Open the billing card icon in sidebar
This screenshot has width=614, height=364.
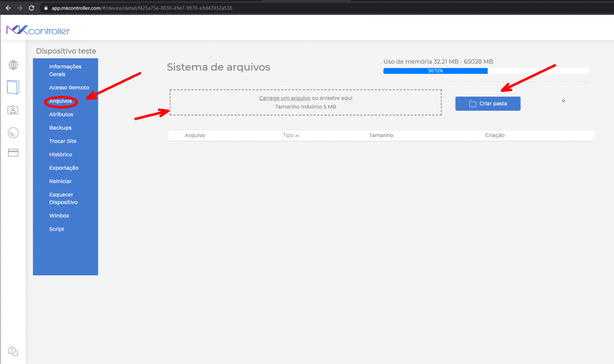pyautogui.click(x=13, y=153)
